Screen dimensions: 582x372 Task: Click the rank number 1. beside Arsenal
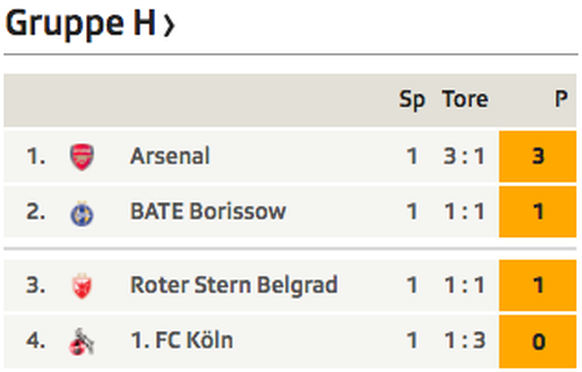click(x=36, y=156)
